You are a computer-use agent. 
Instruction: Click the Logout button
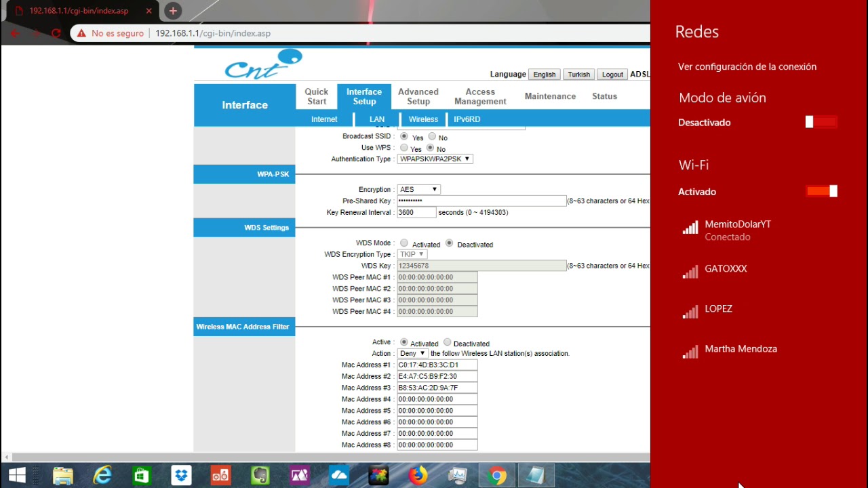[612, 75]
